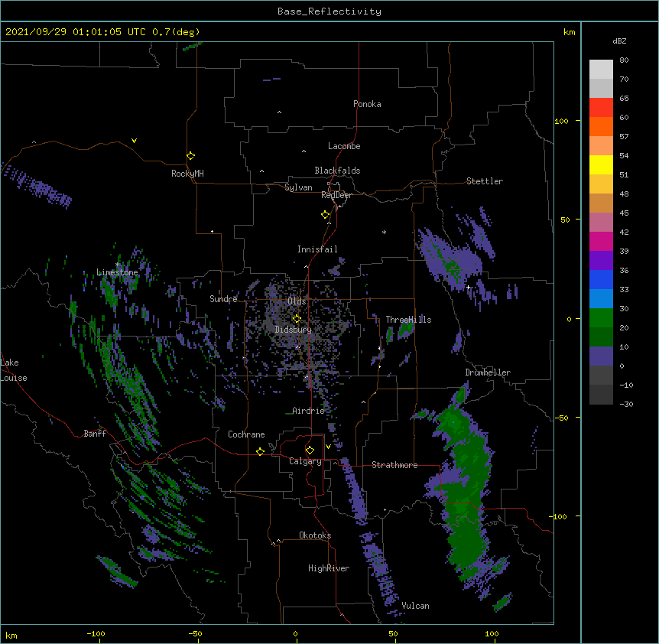Pick the 54 dBZ yellow legend swatch

tap(601, 164)
